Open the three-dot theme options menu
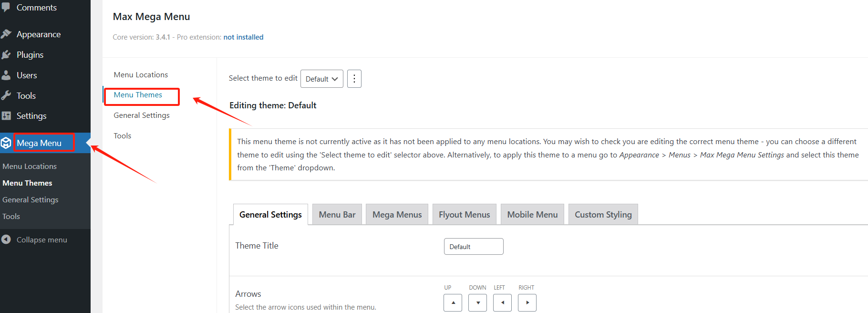The image size is (868, 313). [x=354, y=79]
